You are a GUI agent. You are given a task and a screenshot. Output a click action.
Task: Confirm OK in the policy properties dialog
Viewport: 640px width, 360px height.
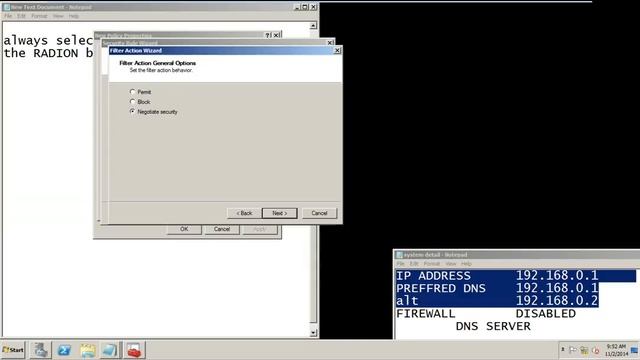point(184,229)
